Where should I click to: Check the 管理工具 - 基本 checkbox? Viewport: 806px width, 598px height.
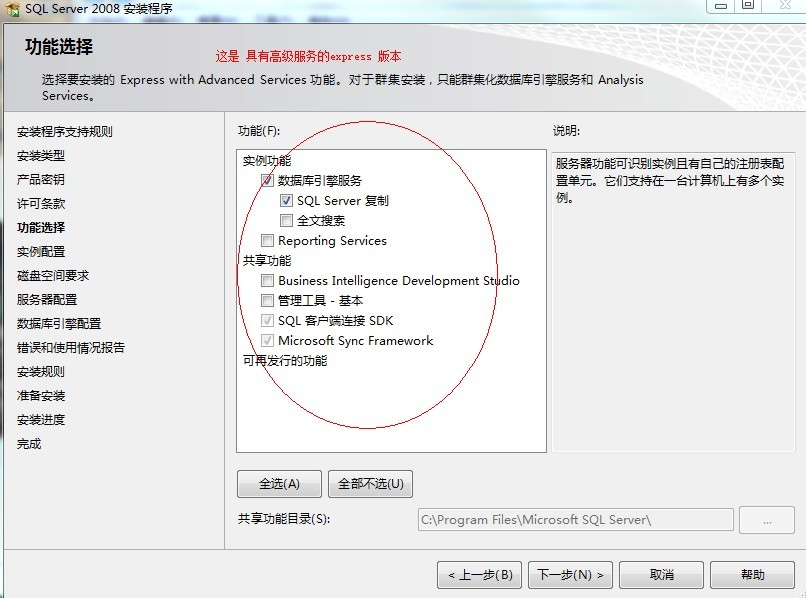tap(267, 301)
